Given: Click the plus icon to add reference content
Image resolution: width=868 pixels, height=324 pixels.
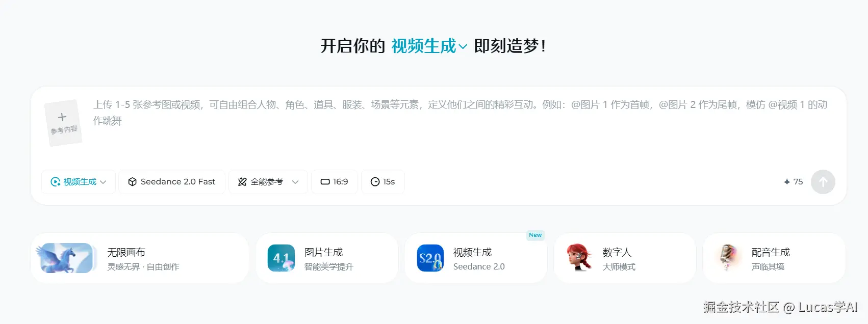Looking at the screenshot, I should point(62,117).
